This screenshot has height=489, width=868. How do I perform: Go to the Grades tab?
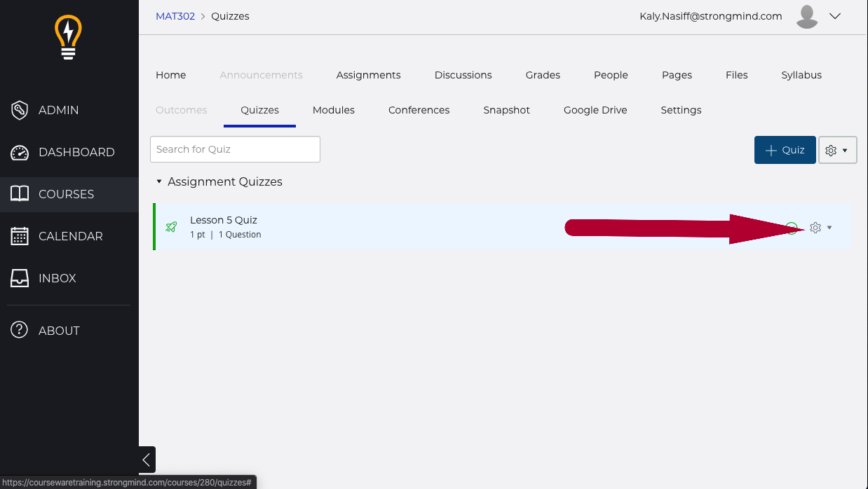(543, 75)
